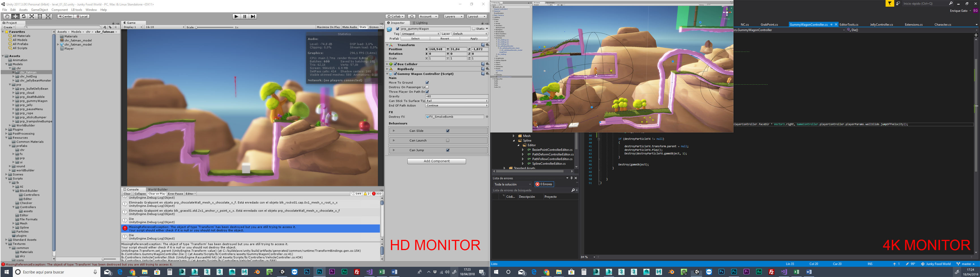
Task: Open the Layout dropdown in Unity toolbar
Action: click(477, 16)
